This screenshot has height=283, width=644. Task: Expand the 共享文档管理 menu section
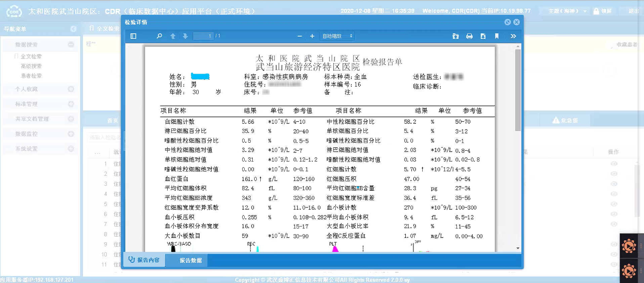pos(71,119)
